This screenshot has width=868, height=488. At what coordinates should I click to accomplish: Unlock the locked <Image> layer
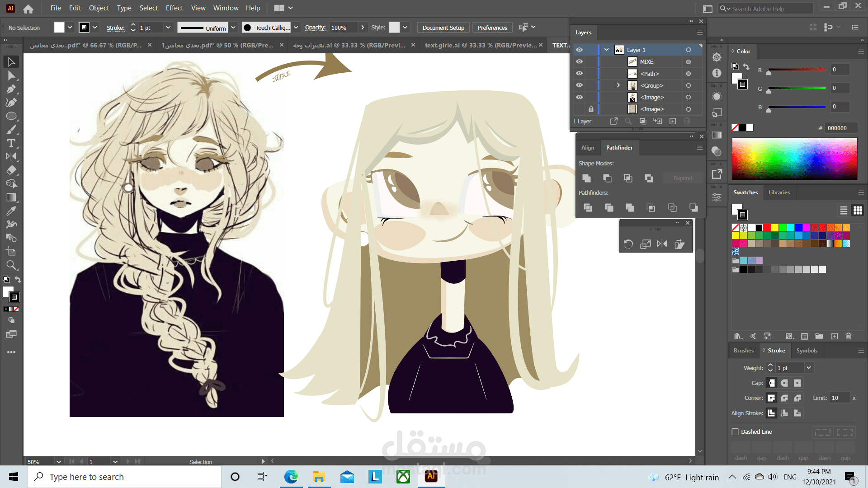591,109
